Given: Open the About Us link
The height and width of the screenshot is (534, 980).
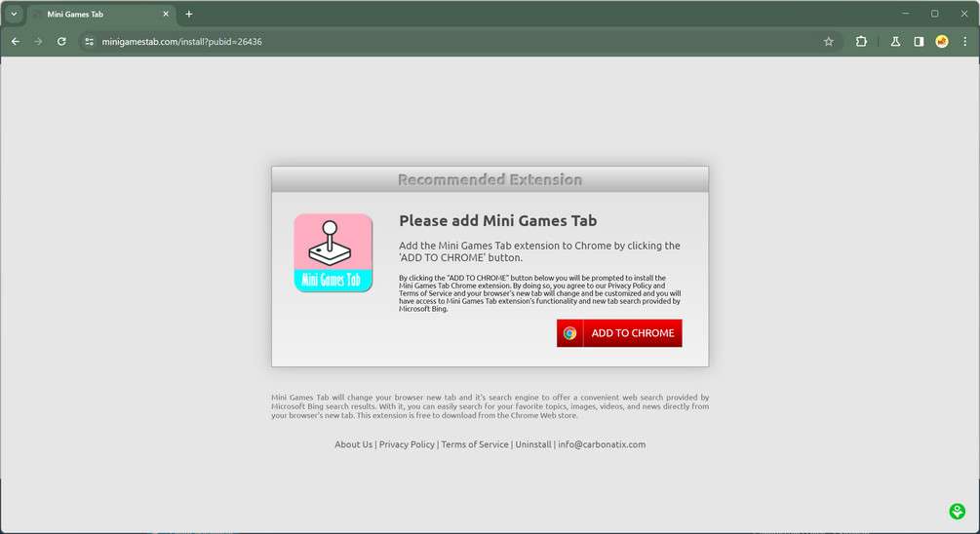Looking at the screenshot, I should pos(353,444).
